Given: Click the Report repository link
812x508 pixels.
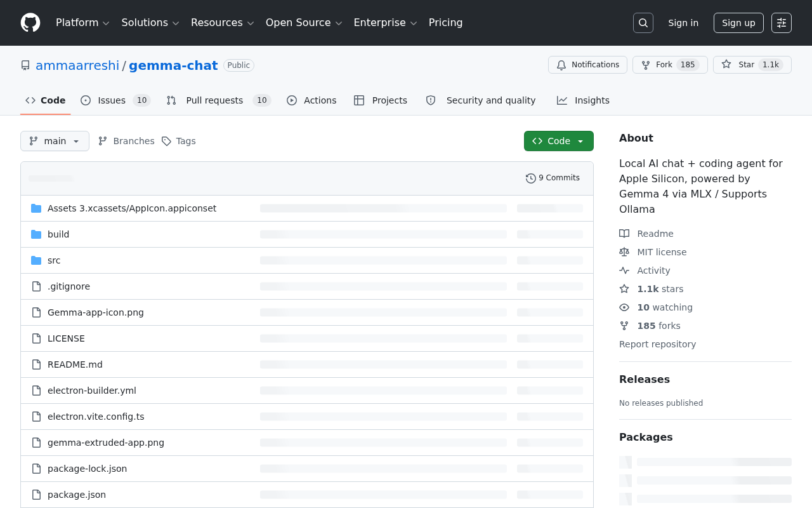Looking at the screenshot, I should coord(657,344).
